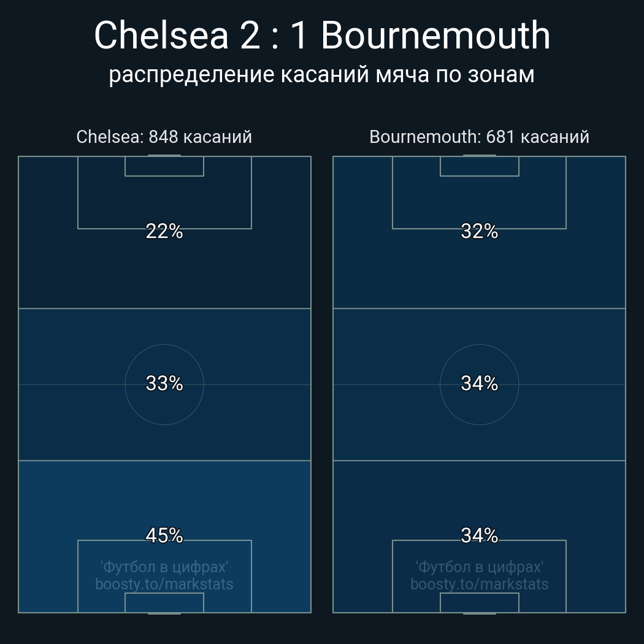Click Bournemouth's 32% top zone value
This screenshot has width=644, height=644.
pos(479,231)
